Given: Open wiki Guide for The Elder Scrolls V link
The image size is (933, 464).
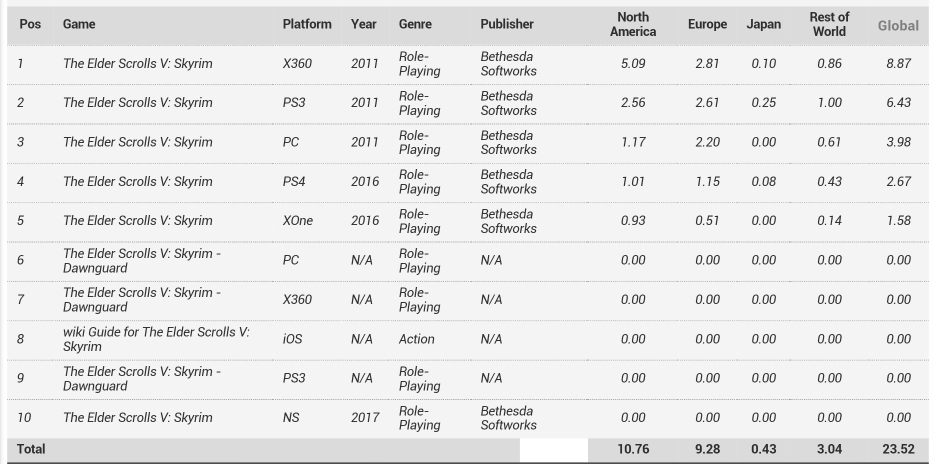Looking at the screenshot, I should [155, 339].
